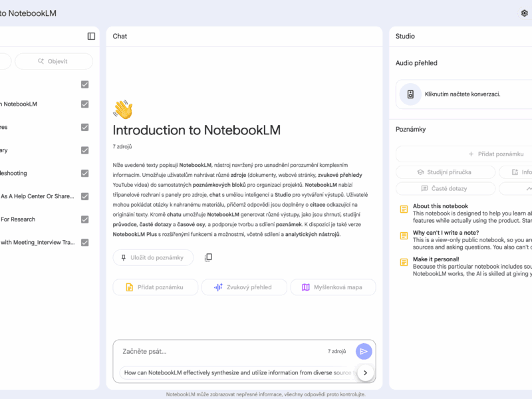
Task: Click the audio speaker icon in Audio přehled
Action: [410, 94]
